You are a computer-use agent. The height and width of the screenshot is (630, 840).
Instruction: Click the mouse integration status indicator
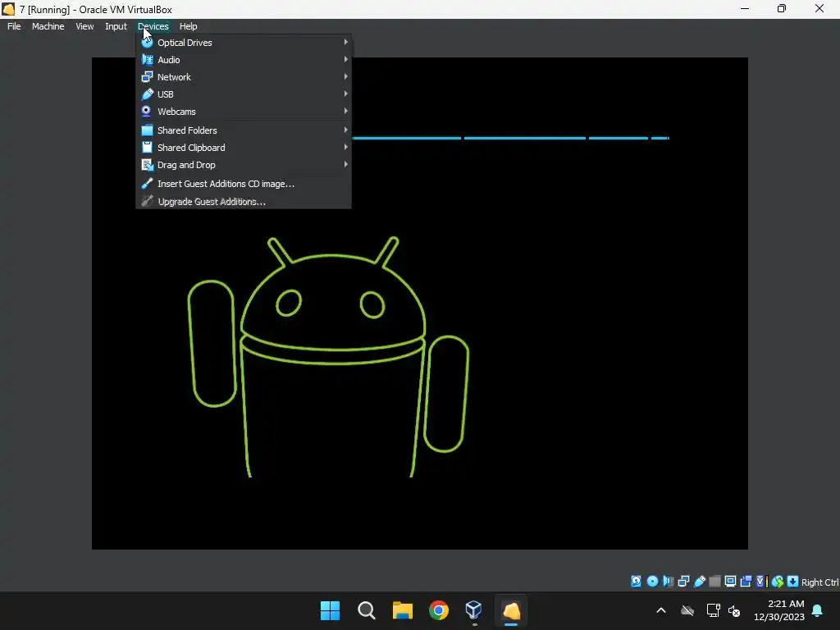pos(778,582)
